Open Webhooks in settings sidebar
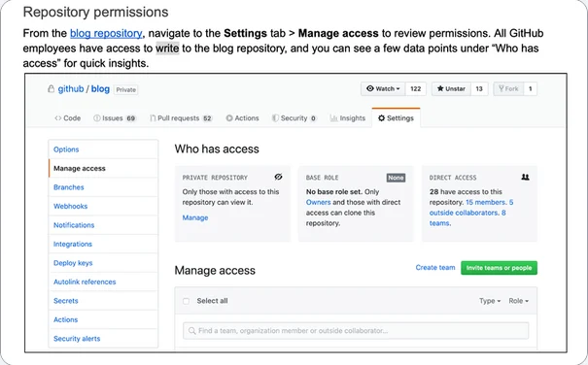The height and width of the screenshot is (365, 588). tap(103, 206)
